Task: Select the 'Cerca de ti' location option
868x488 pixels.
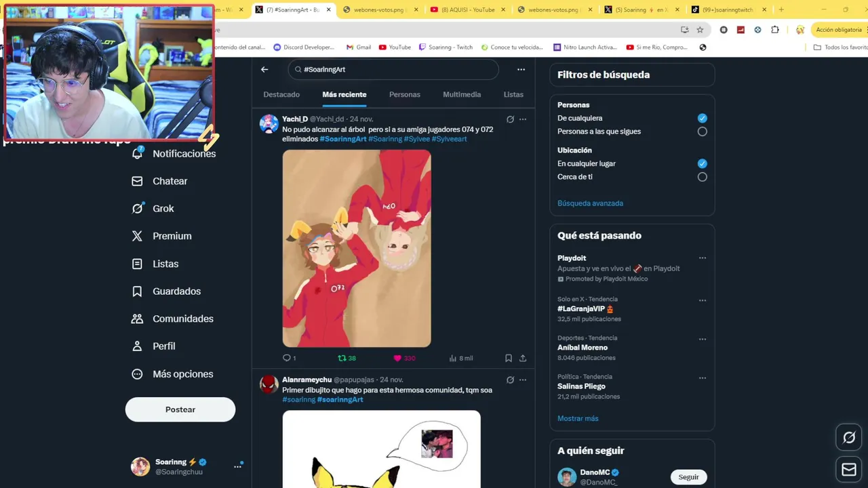Action: tap(702, 177)
